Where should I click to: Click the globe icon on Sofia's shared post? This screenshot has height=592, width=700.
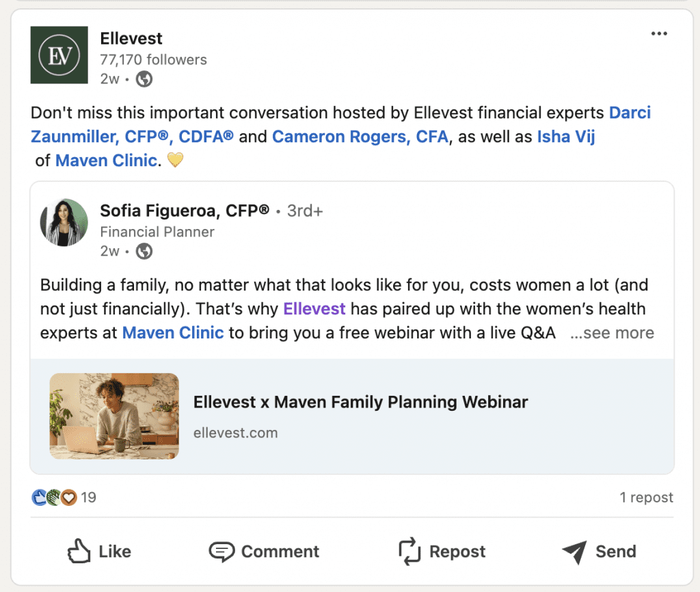144,252
